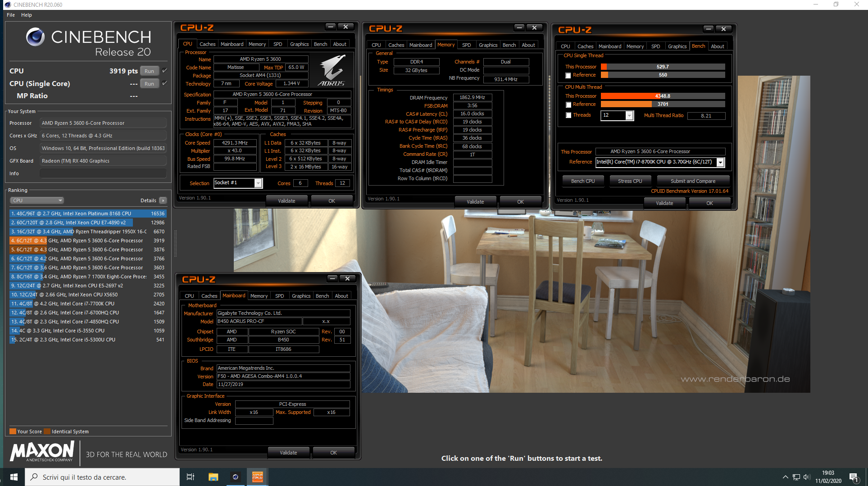This screenshot has width=868, height=486.
Task: Click the Info field in Your System
Action: point(103,173)
